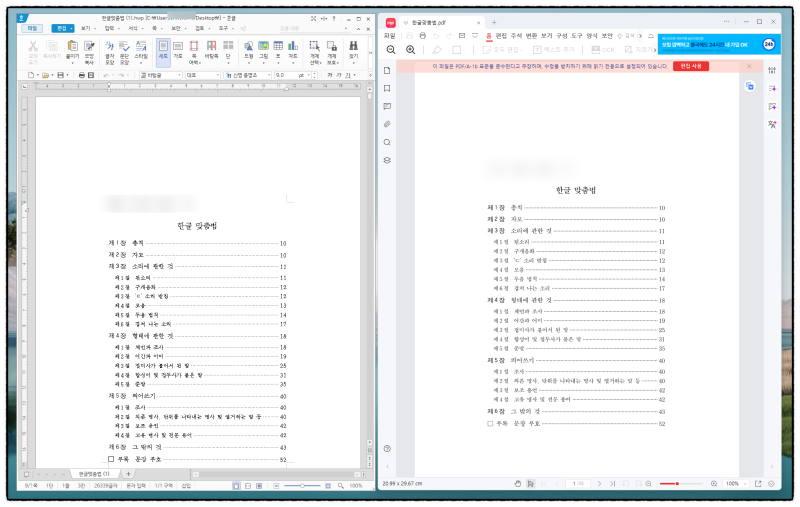The width and height of the screenshot is (800, 507).
Task: Click the 붙이기 paste clipboard icon
Action: coord(72,46)
